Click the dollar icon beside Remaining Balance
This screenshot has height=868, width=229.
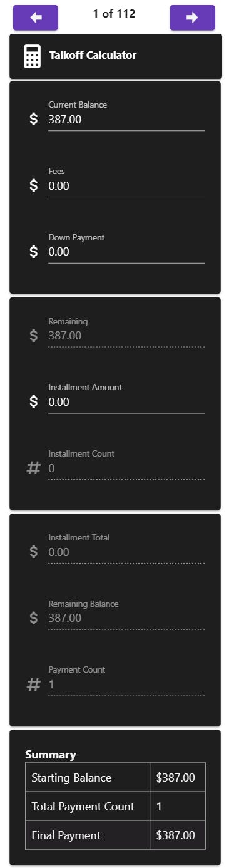(34, 618)
